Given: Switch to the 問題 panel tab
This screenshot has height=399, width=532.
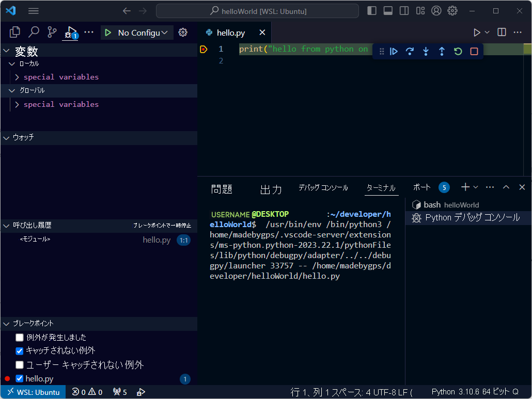Looking at the screenshot, I should (222, 189).
